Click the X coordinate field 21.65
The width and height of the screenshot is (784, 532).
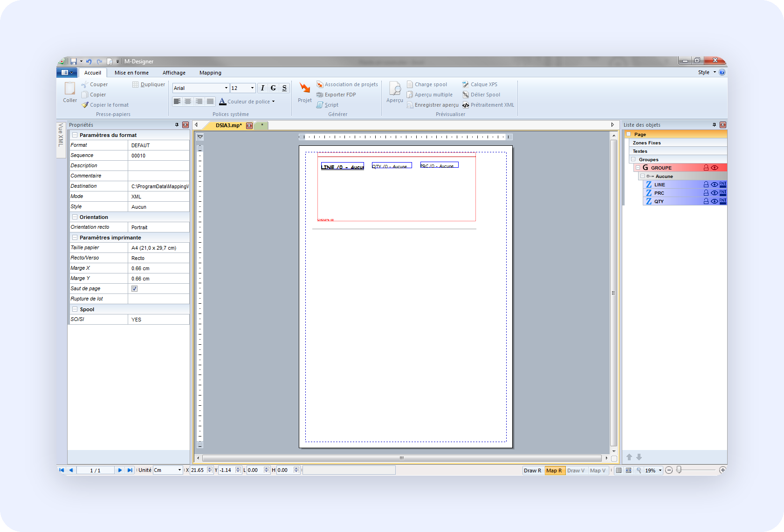click(x=198, y=470)
